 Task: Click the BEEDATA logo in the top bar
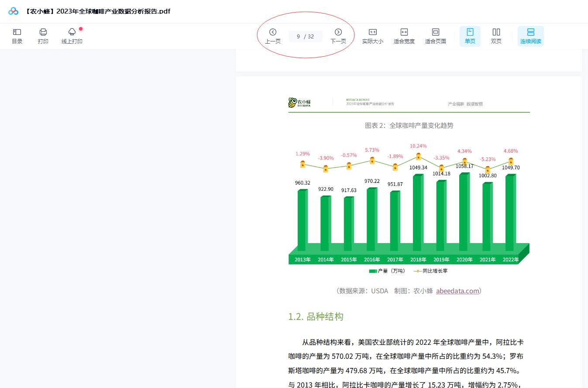coord(13,11)
